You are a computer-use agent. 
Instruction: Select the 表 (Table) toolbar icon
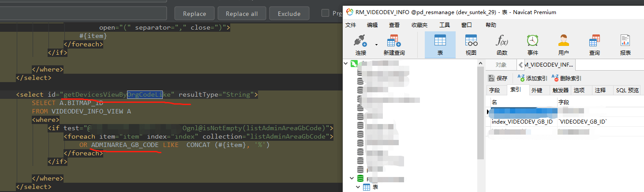point(440,45)
